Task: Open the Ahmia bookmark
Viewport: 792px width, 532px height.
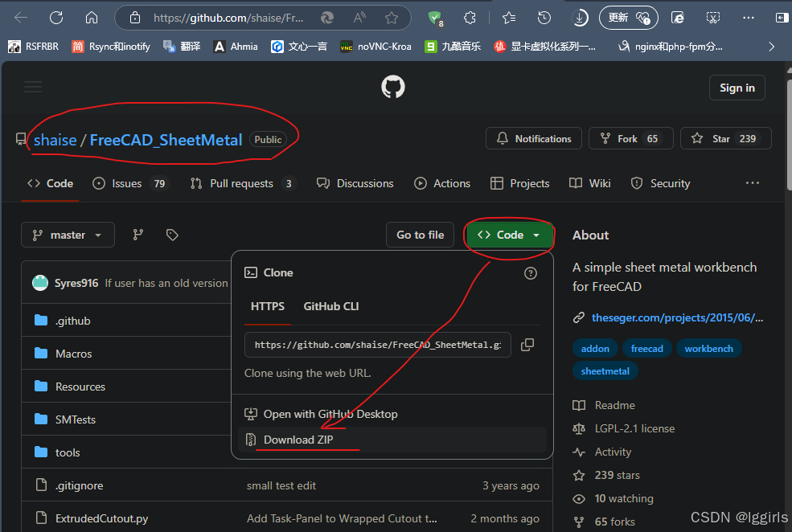Action: 236,47
